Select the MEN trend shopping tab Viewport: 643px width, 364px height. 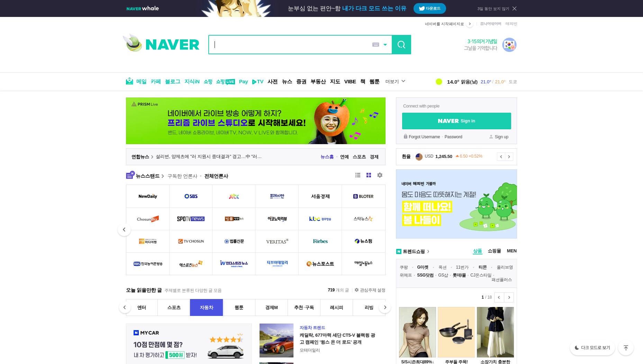[x=511, y=251]
